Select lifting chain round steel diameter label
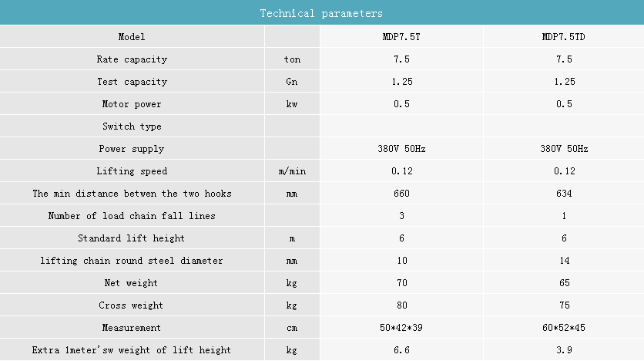The height and width of the screenshot is (361, 644). tap(132, 261)
